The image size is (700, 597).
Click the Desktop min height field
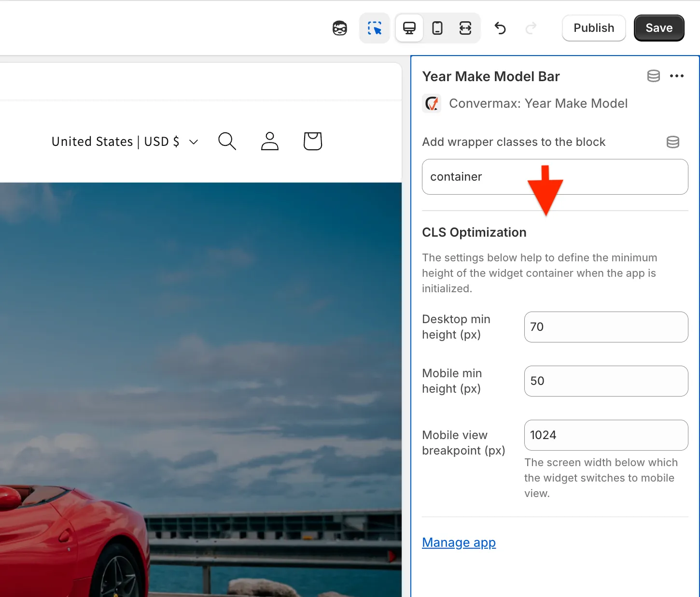pos(606,327)
